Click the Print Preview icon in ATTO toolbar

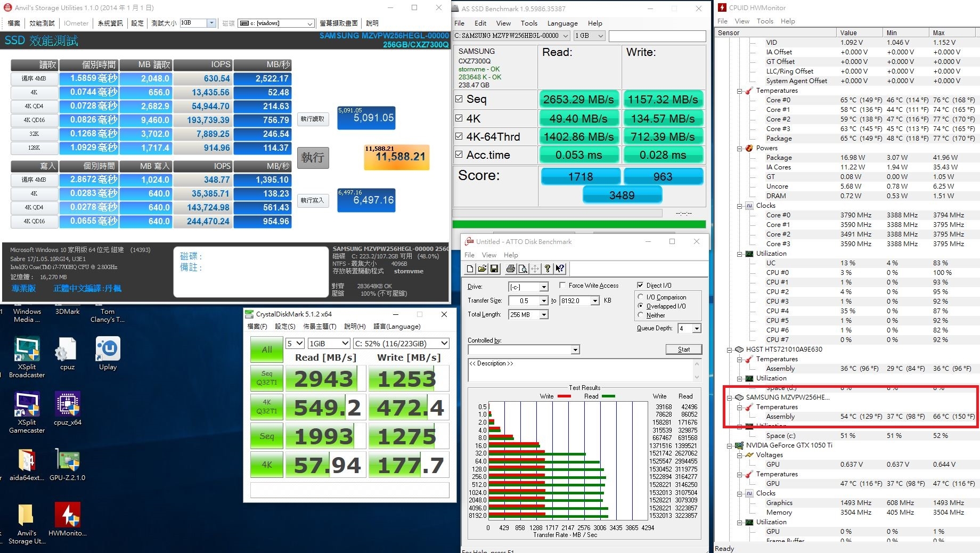(x=523, y=269)
